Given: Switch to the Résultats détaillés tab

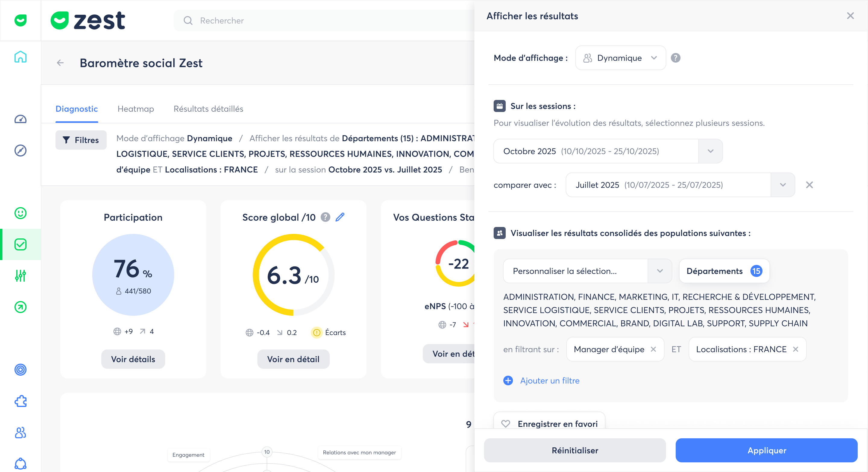Looking at the screenshot, I should (x=208, y=109).
